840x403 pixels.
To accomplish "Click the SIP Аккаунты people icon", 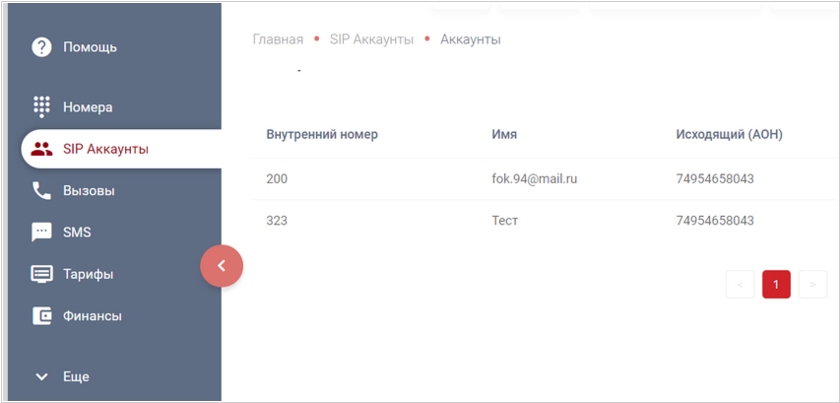I will [42, 149].
